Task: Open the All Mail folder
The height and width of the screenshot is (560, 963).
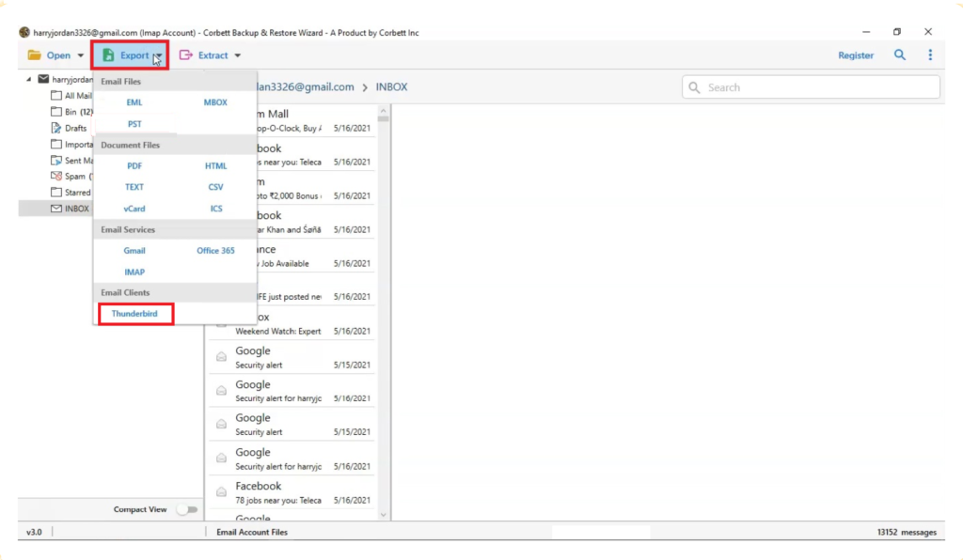Action: click(71, 96)
